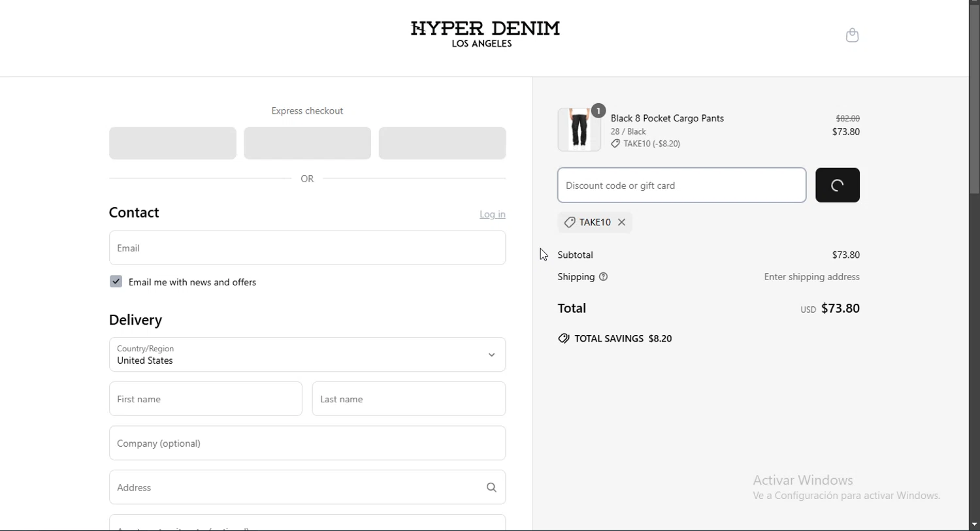Click the page vertical scrollbar thumb
980x531 pixels.
pos(974,99)
